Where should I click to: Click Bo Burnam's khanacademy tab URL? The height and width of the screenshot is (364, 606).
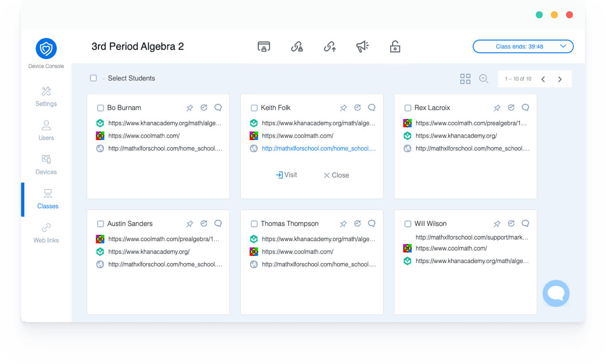[x=165, y=123]
